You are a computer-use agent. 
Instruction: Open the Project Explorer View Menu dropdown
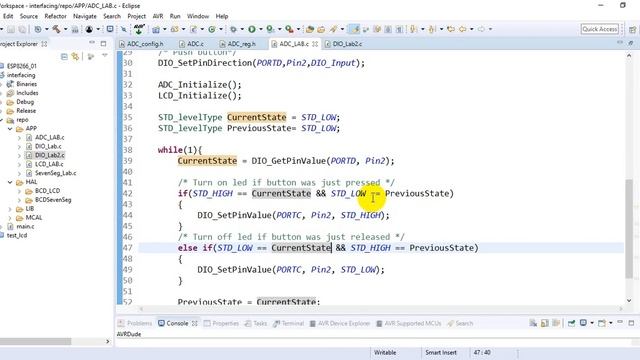(x=105, y=56)
